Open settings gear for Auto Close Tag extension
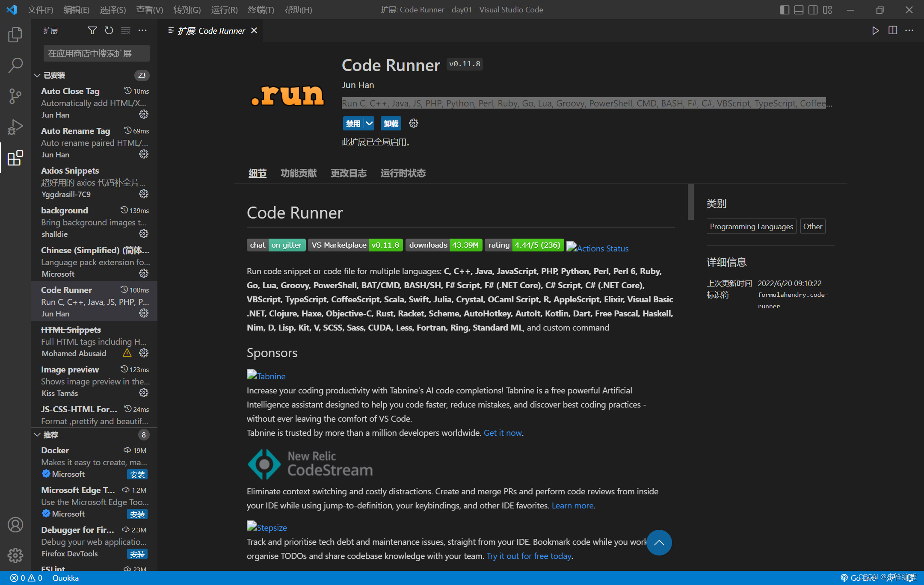The height and width of the screenshot is (585, 924). (x=144, y=114)
